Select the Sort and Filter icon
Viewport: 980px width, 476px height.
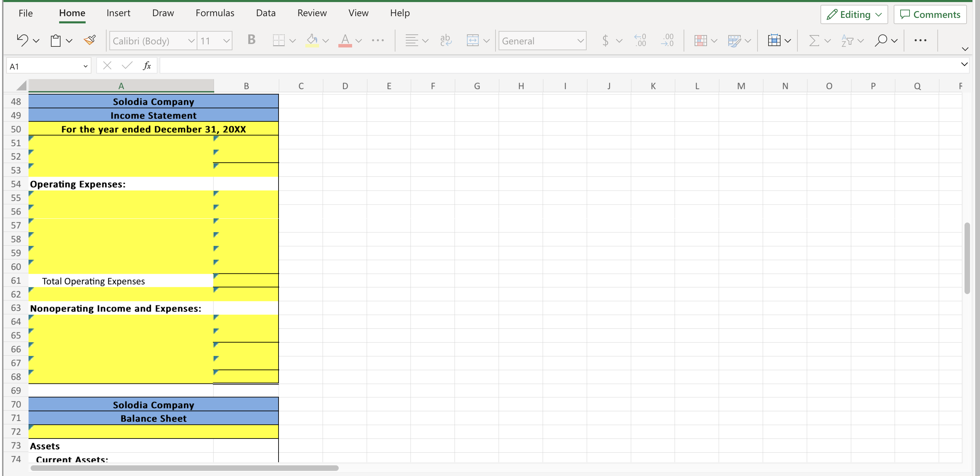point(848,40)
